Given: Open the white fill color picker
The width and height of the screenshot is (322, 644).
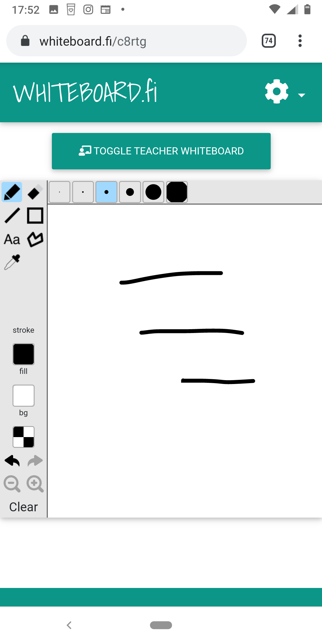Looking at the screenshot, I should 24,396.
